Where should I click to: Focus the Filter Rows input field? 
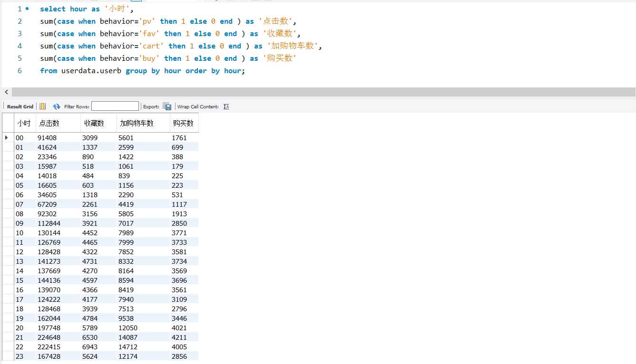coord(115,106)
